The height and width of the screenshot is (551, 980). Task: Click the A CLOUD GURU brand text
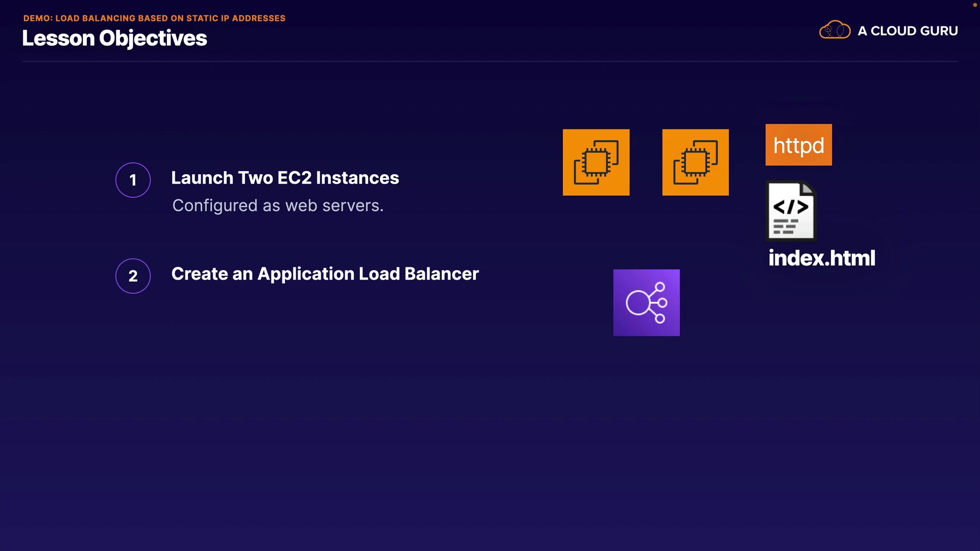(x=908, y=31)
